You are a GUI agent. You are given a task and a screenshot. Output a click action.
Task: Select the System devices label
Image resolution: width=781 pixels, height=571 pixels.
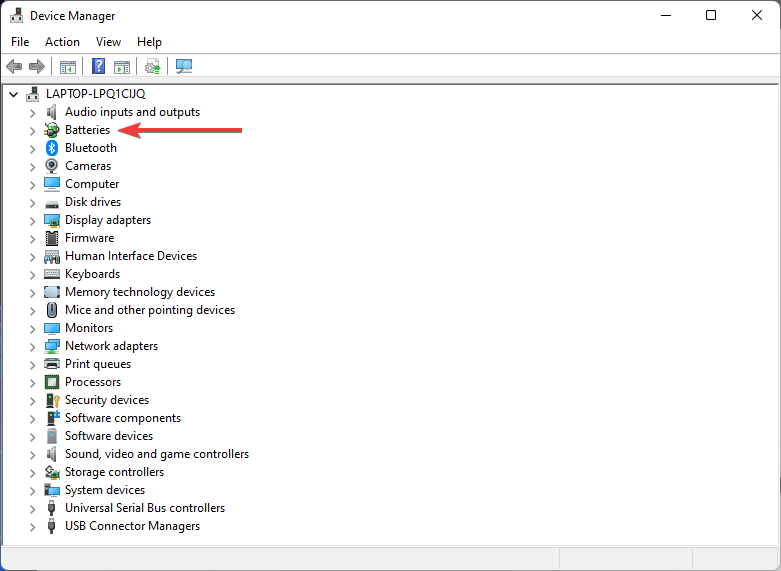105,490
